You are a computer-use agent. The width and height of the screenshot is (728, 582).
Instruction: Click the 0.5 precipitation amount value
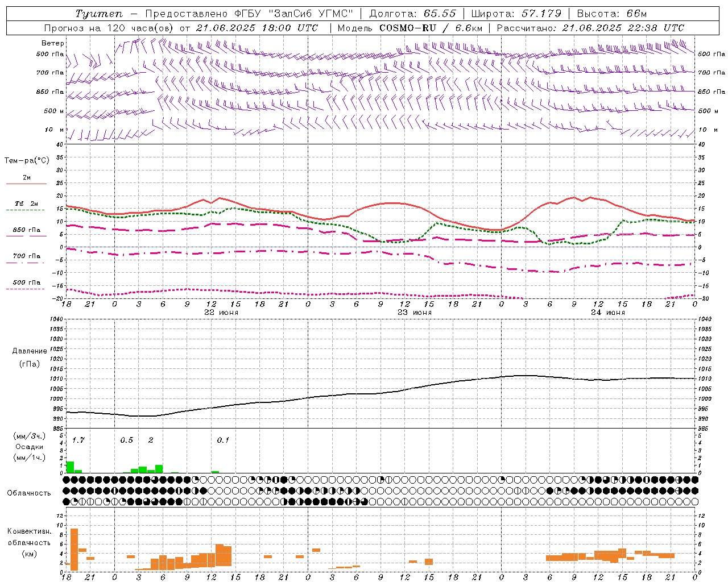coord(127,440)
